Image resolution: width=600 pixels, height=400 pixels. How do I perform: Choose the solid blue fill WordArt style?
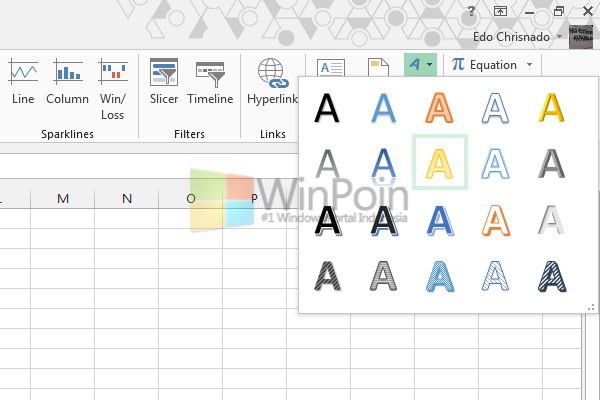(383, 108)
